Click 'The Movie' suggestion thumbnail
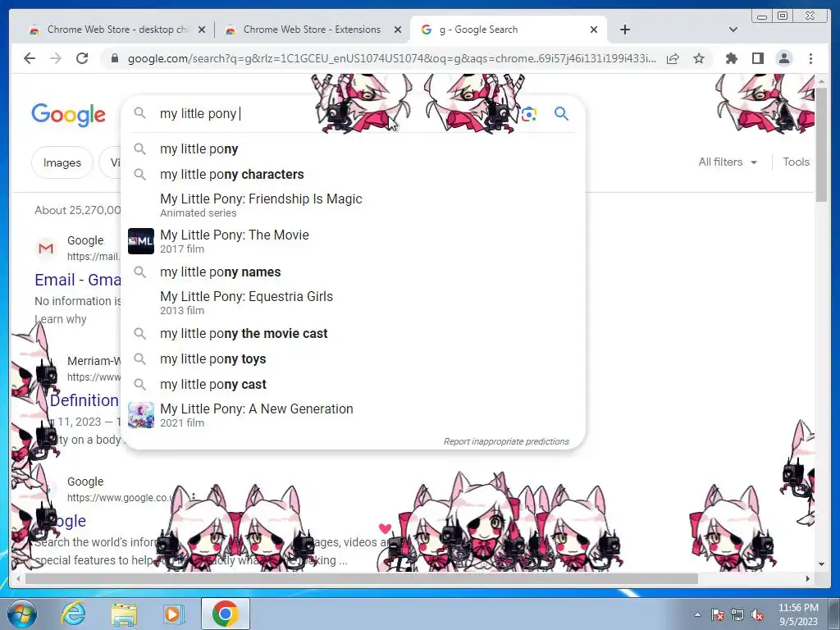This screenshot has width=840, height=630. (141, 241)
